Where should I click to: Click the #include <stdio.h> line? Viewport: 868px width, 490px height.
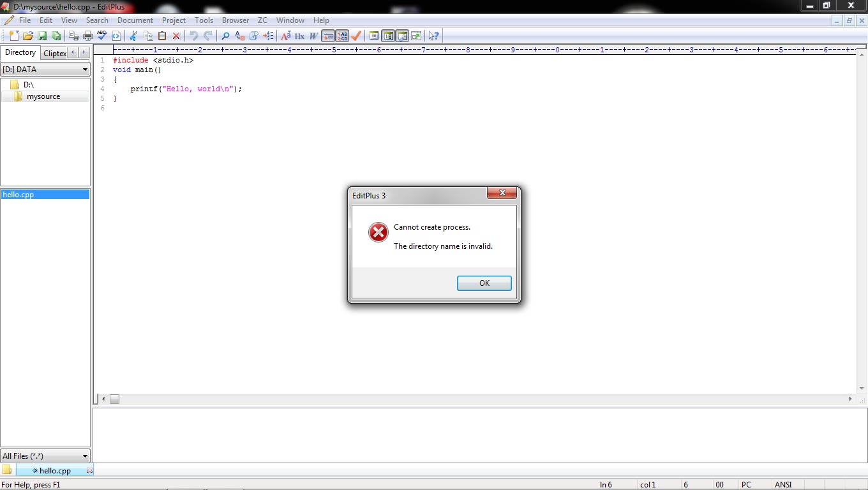pos(153,61)
